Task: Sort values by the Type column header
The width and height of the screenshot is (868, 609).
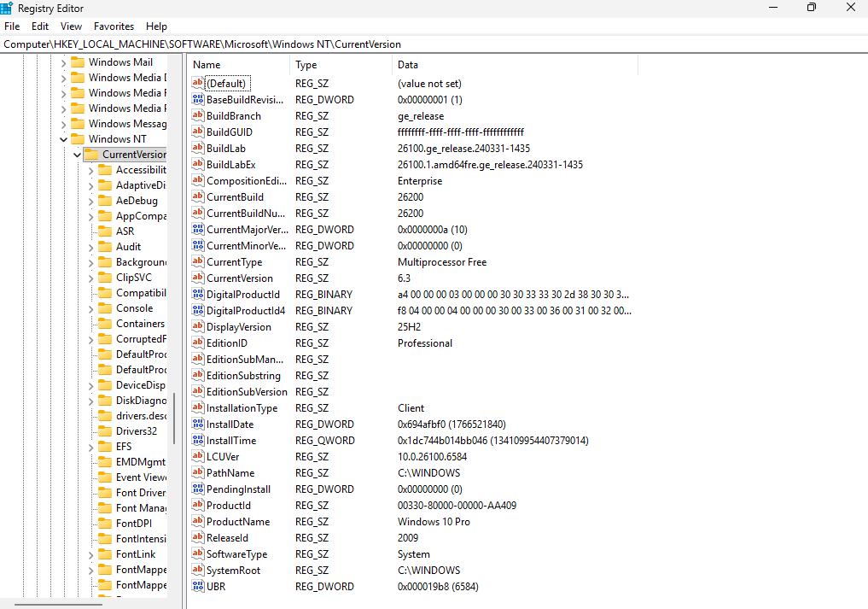Action: coord(341,65)
